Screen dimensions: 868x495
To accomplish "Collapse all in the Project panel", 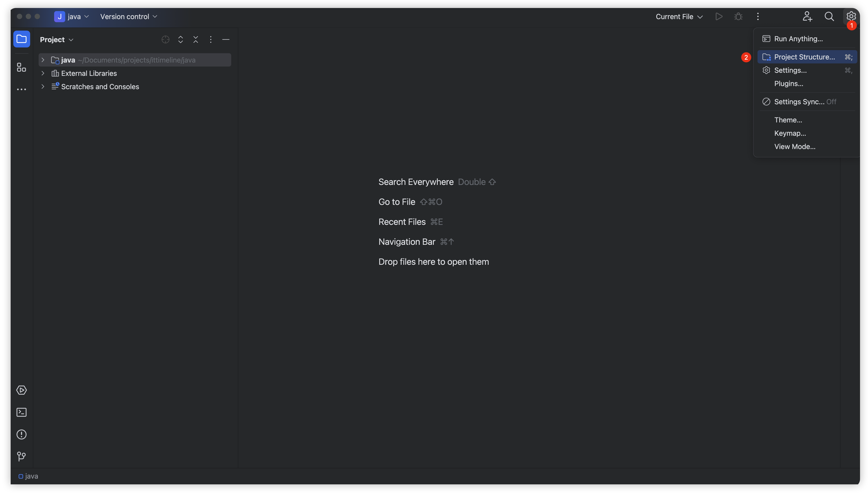I will tap(195, 40).
